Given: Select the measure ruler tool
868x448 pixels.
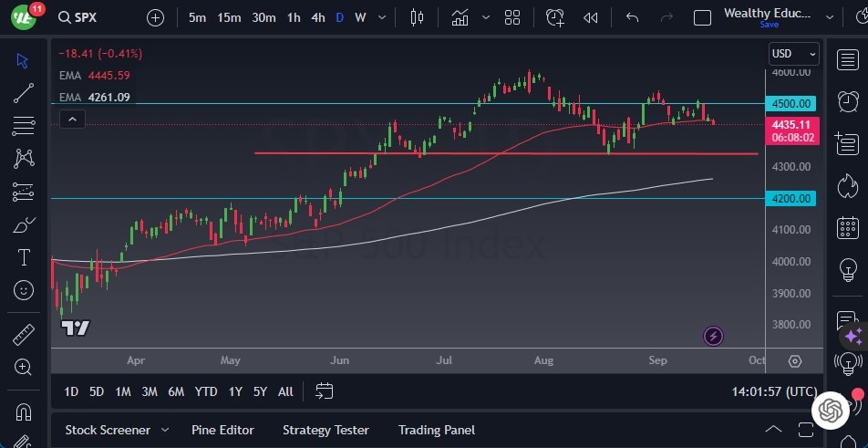Looking at the screenshot, I should click(x=24, y=335).
